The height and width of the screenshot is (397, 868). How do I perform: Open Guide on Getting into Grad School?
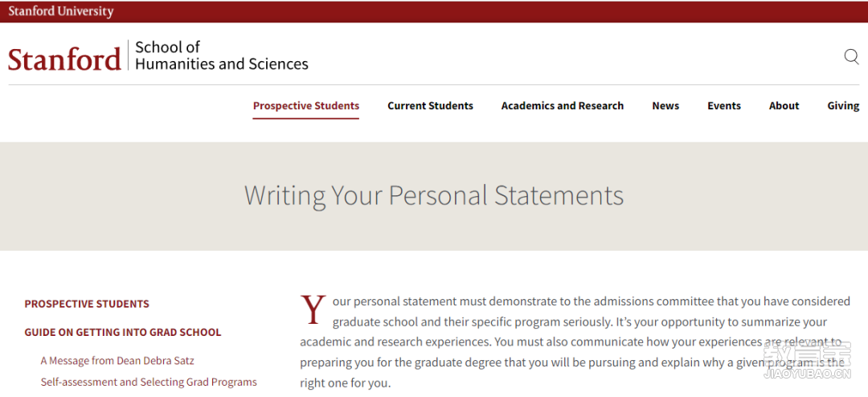(122, 332)
